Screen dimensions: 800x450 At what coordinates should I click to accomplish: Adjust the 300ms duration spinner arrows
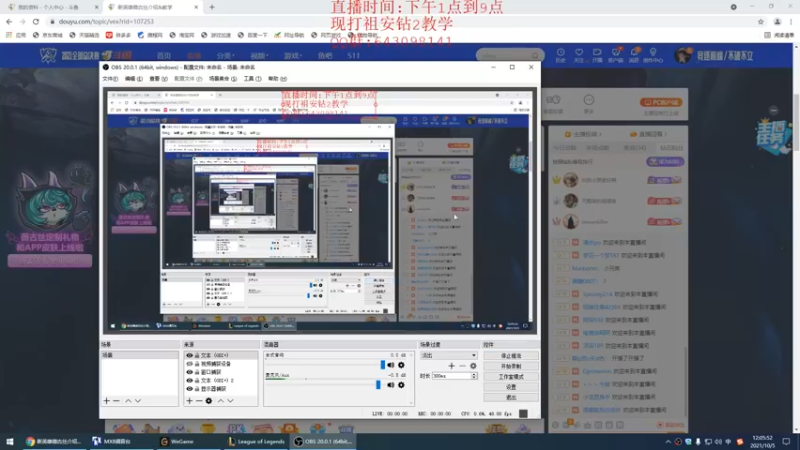click(474, 376)
